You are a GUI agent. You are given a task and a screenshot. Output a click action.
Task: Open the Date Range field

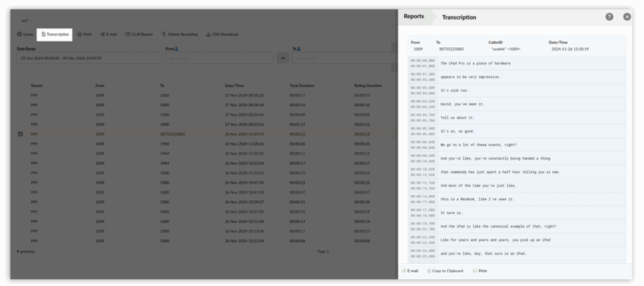[89, 58]
